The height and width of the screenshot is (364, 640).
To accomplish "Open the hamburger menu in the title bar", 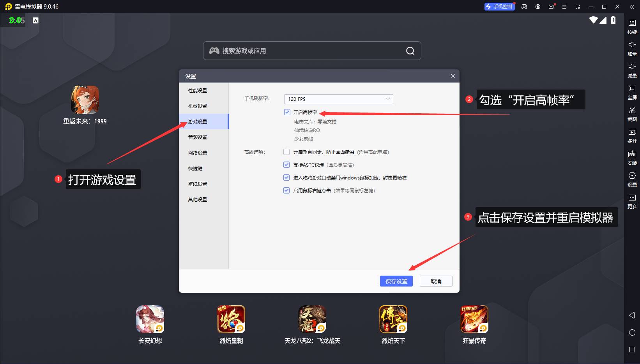I will [564, 7].
